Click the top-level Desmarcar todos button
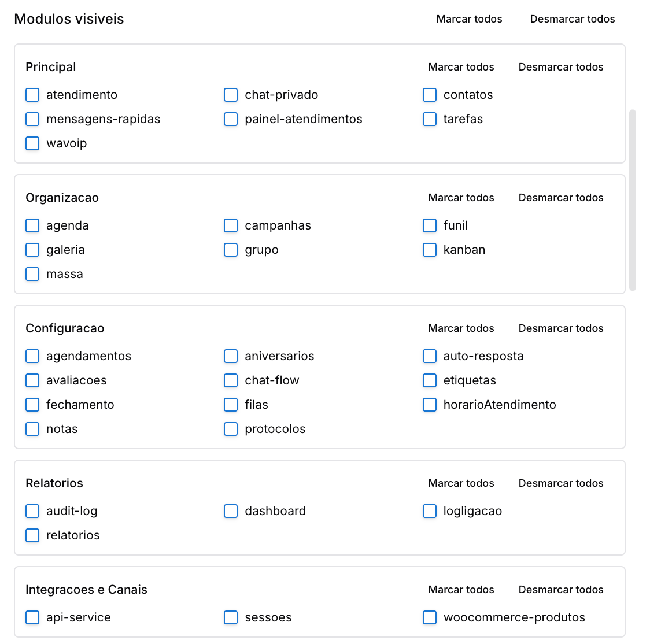 coord(573,19)
